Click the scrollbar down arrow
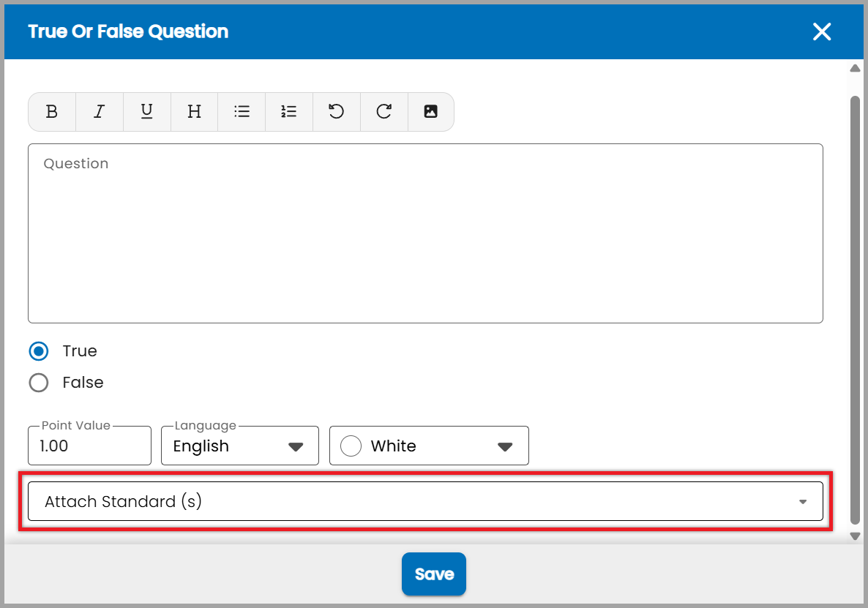Image resolution: width=868 pixels, height=608 pixels. tap(856, 536)
